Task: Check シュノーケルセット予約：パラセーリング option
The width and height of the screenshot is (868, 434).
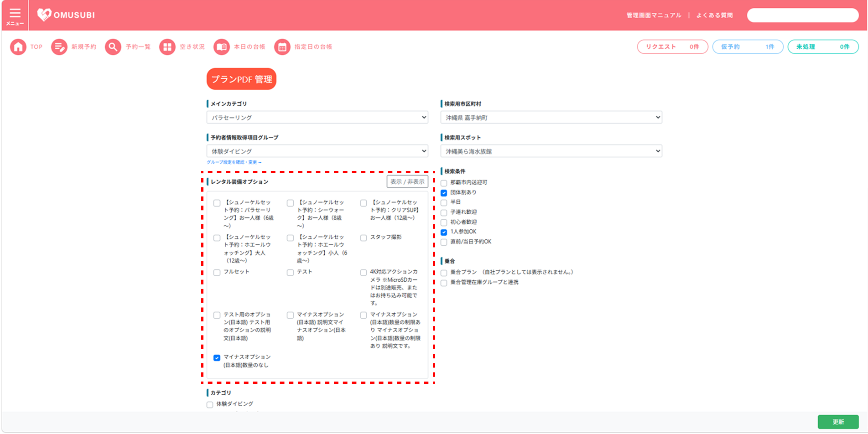Action: 217,203
